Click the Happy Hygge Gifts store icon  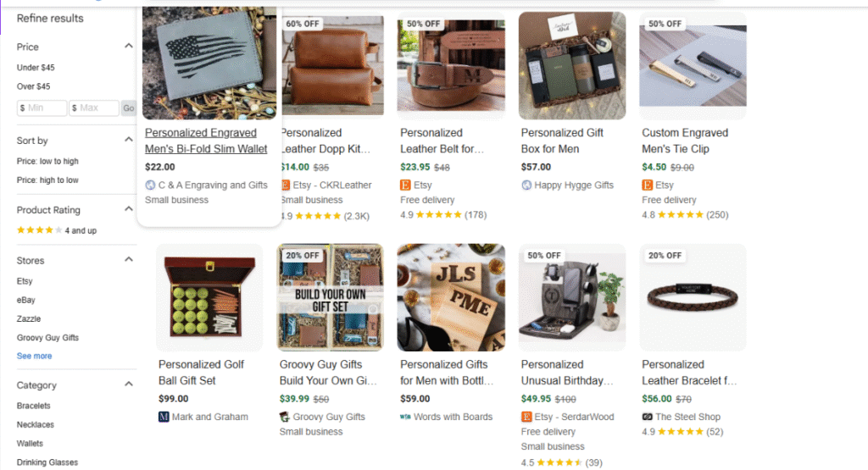526,185
